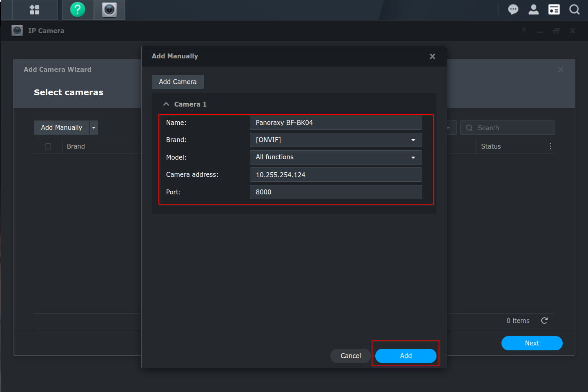588x392 pixels.
Task: Open the main menu grid icon
Action: (35, 10)
